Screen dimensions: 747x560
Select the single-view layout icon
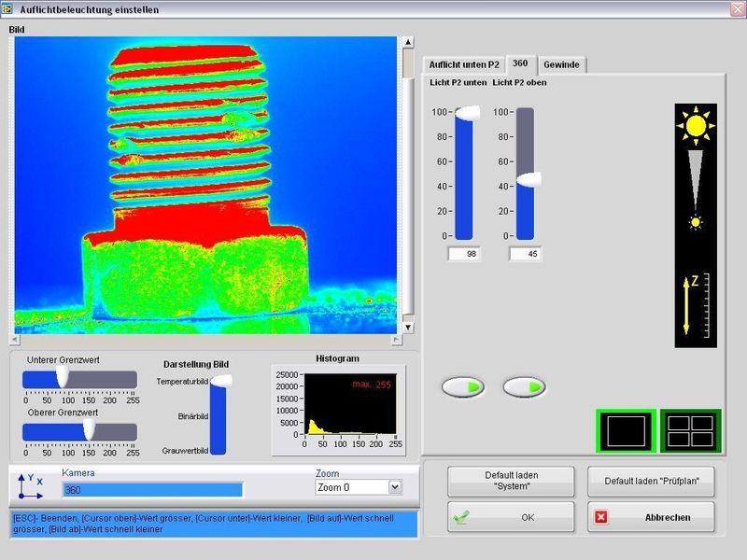625,431
